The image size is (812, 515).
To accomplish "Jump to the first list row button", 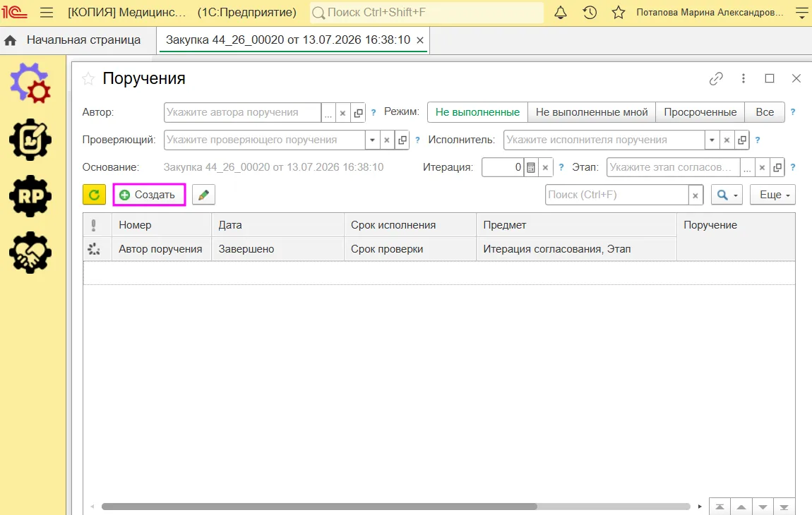I will [x=720, y=507].
